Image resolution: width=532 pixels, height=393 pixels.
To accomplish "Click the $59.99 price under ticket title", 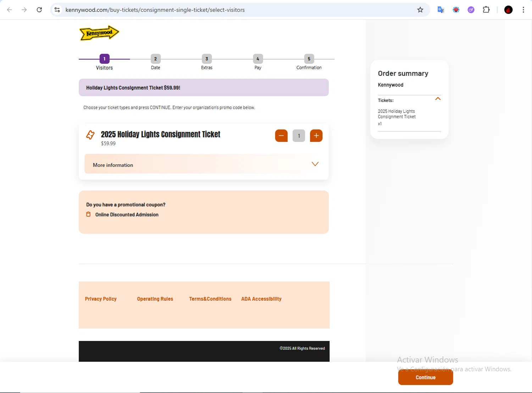I will 108,144.
